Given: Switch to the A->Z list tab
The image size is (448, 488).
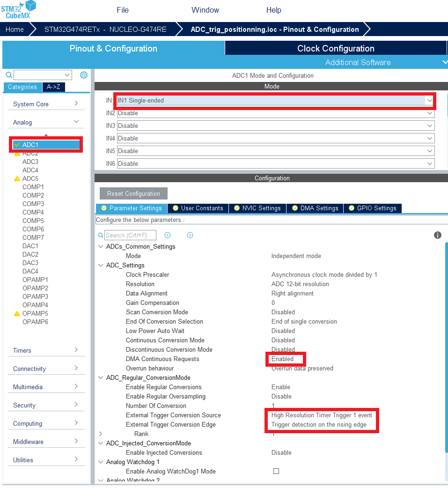Looking at the screenshot, I should tap(53, 87).
